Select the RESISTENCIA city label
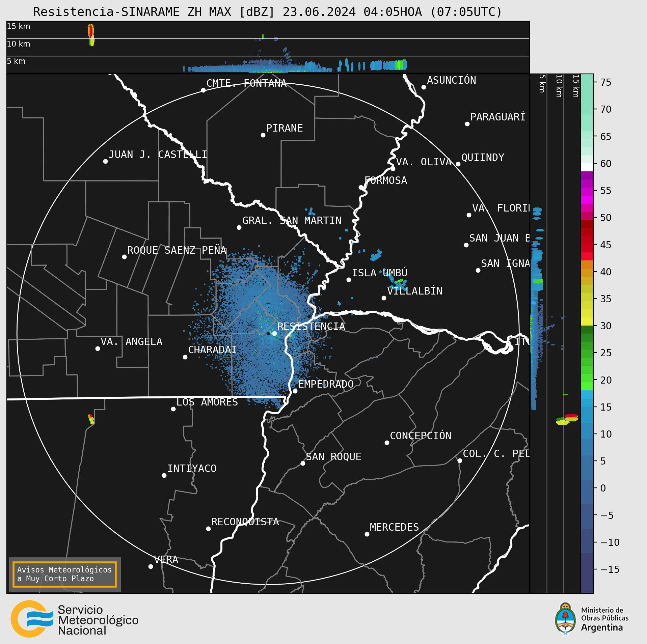 311,326
